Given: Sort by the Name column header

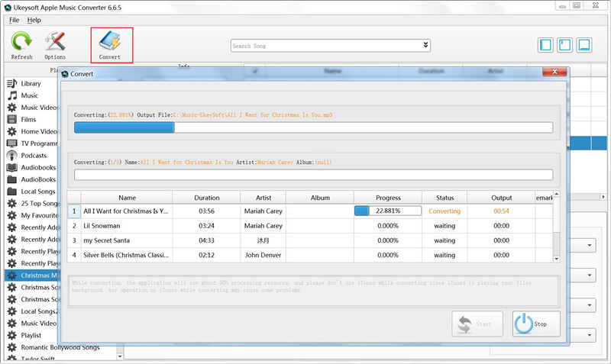Looking at the screenshot, I should coord(127,198).
